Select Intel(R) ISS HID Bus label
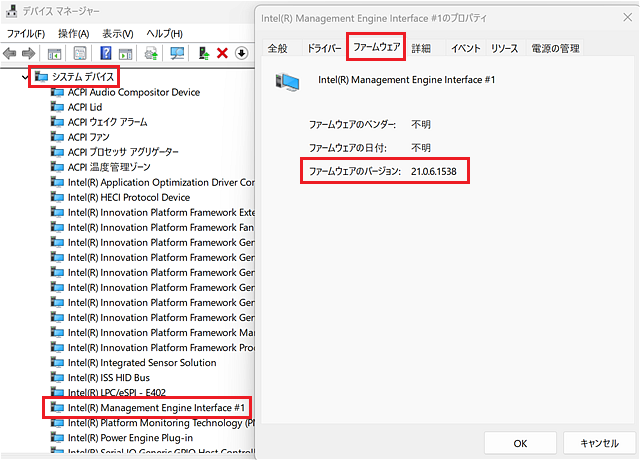640x460 pixels. [109, 378]
